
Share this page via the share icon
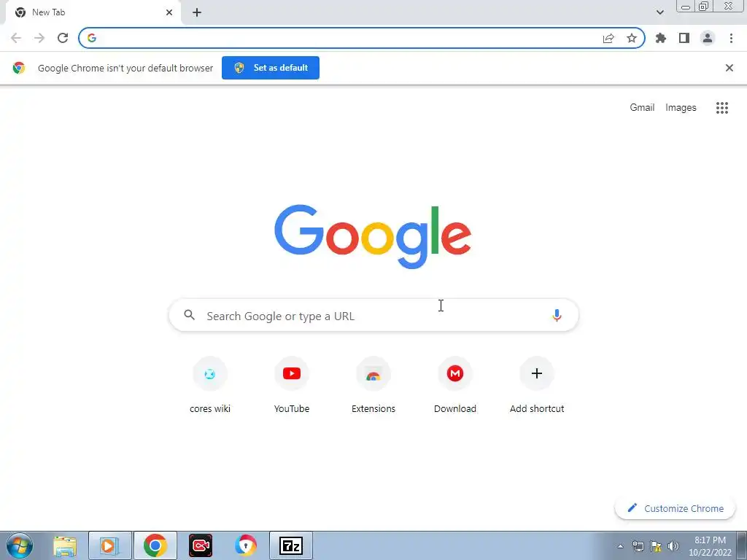[x=608, y=38]
